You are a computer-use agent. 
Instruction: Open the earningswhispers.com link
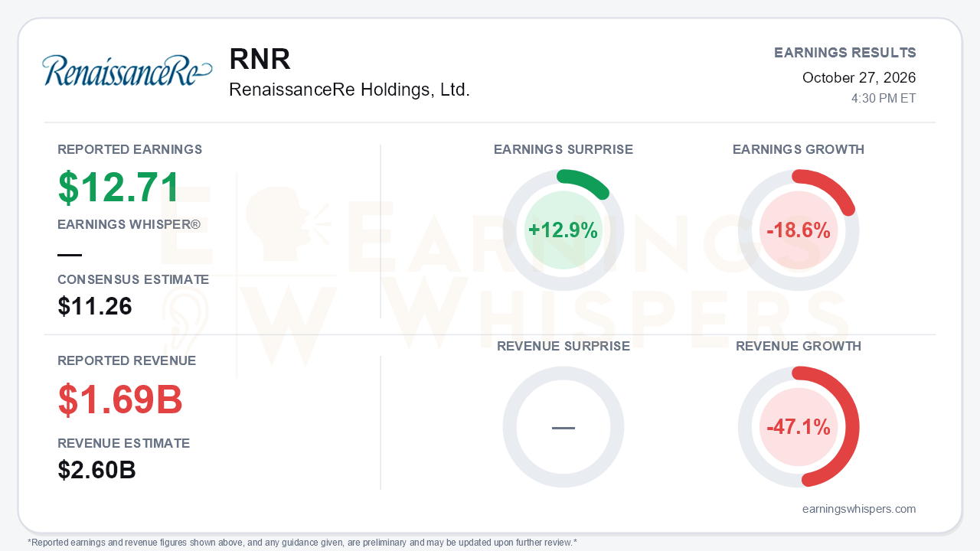point(859,509)
